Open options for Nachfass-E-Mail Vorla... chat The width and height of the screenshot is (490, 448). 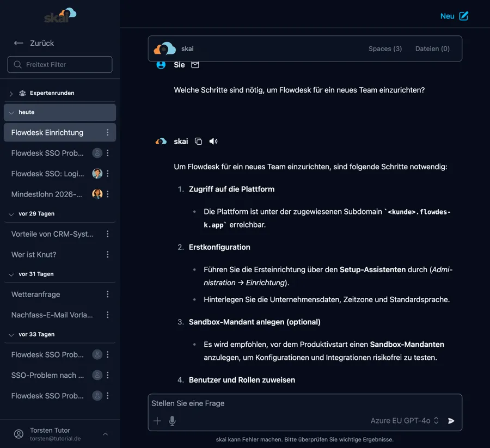tap(107, 315)
